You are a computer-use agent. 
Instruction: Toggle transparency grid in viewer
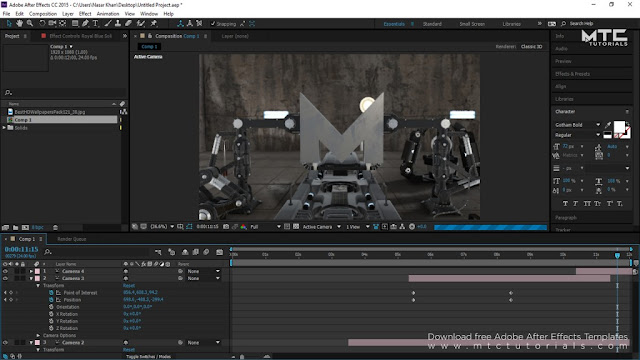pyautogui.click(x=296, y=227)
